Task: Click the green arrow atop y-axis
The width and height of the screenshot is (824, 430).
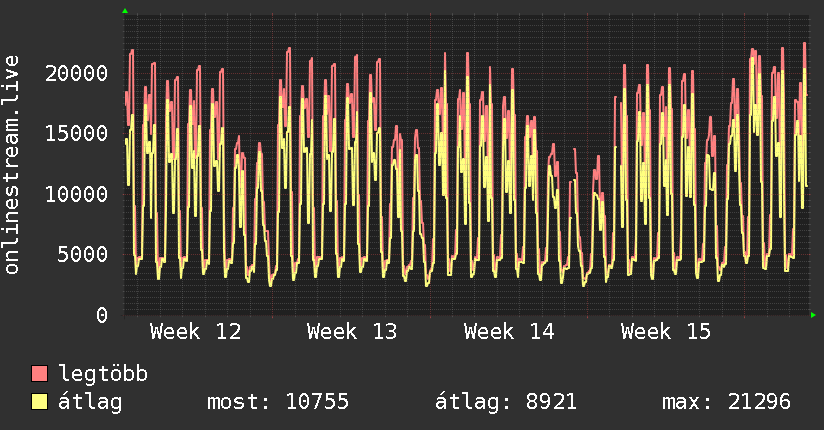Action: click(x=125, y=11)
